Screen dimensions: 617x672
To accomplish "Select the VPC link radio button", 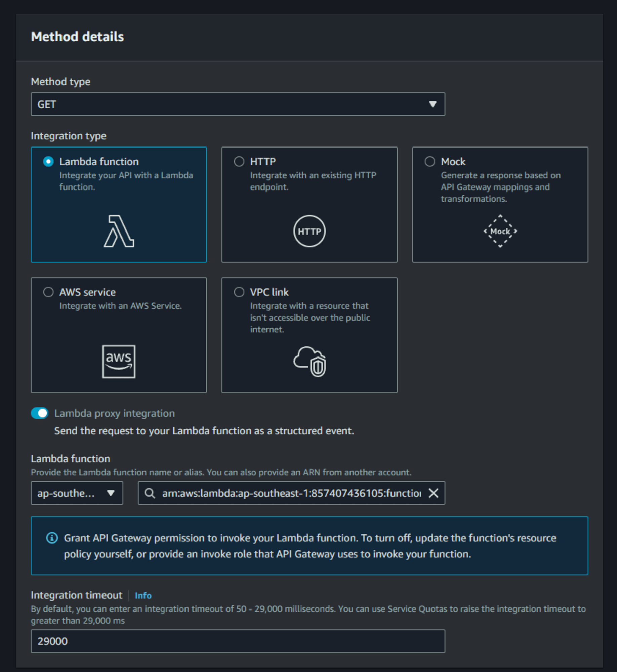I will [239, 292].
